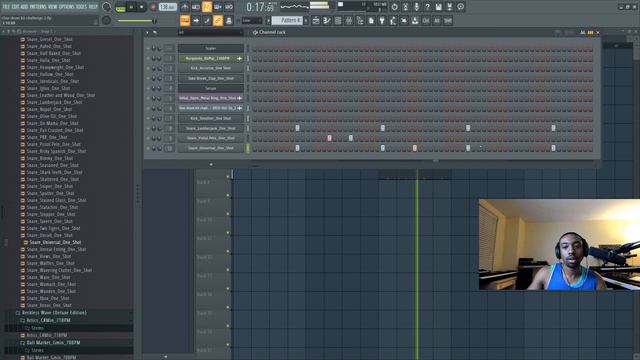640x360 pixels.
Task: Open the Channel rack view icon
Action: (338, 20)
